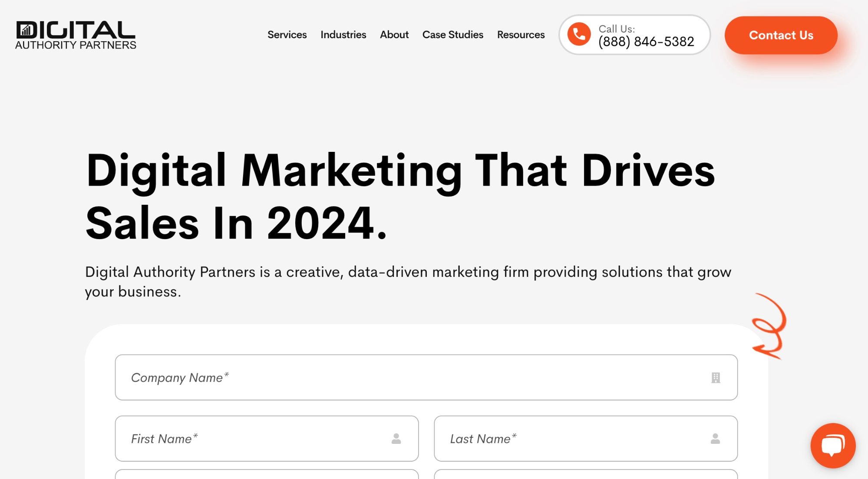
Task: Open the Resources menu
Action: 521,35
